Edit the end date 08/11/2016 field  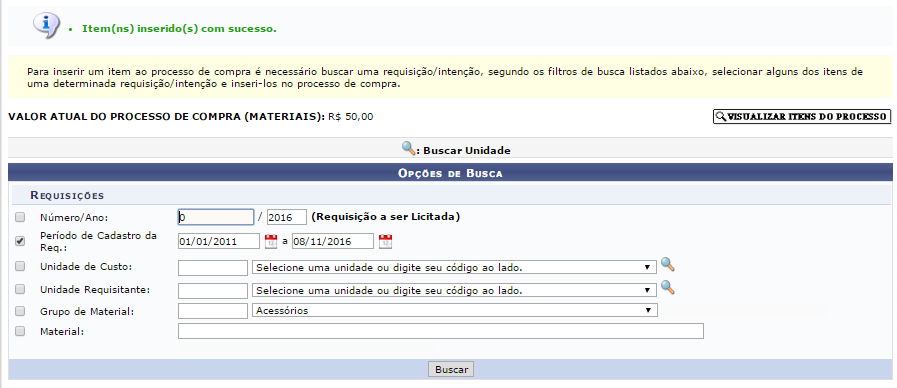(333, 241)
